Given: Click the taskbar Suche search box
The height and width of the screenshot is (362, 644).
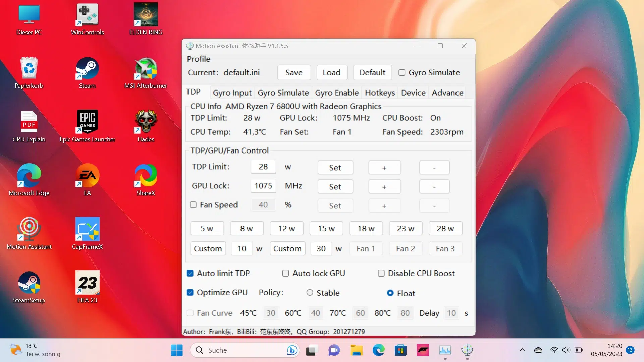Looking at the screenshot, I should point(245,350).
